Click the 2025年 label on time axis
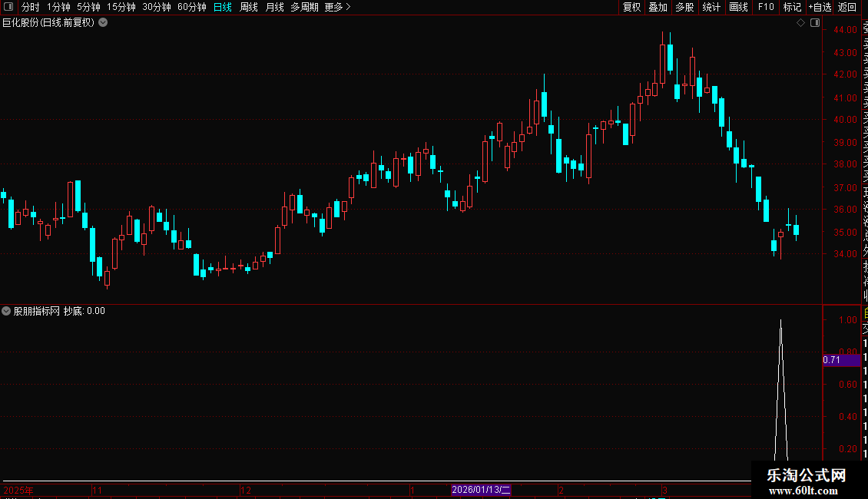 click(x=18, y=490)
